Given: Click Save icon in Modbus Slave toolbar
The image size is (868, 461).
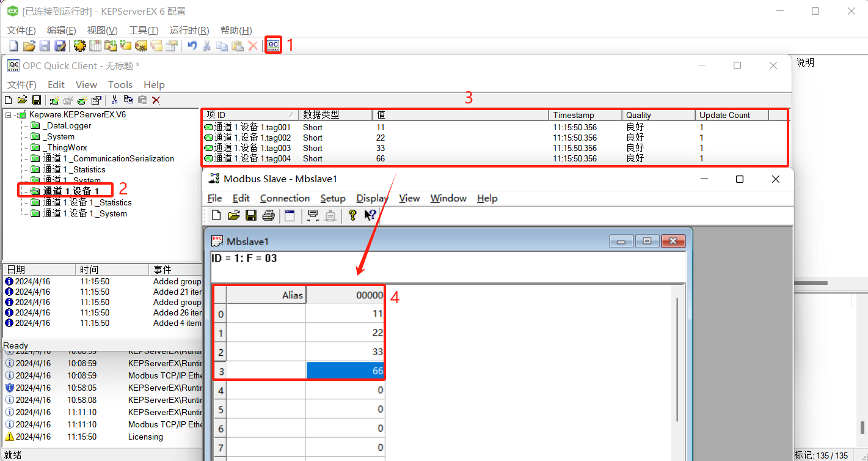Looking at the screenshot, I should click(x=250, y=215).
